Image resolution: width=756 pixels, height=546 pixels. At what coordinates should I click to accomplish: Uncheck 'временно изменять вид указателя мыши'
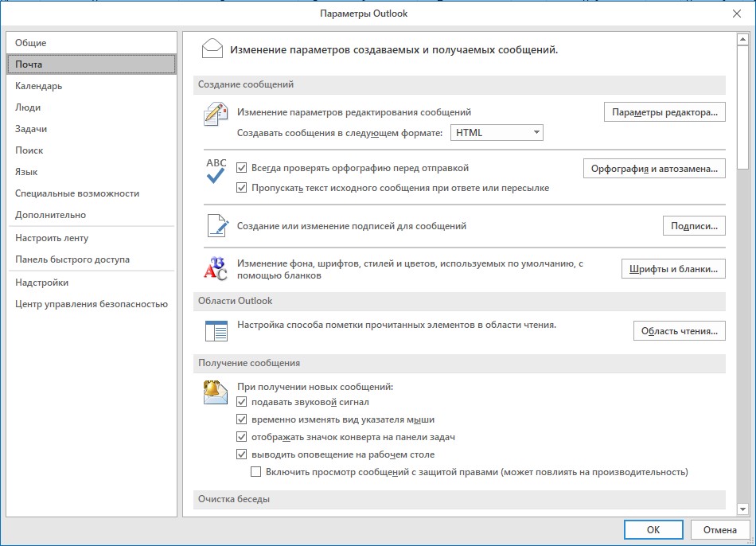(242, 419)
